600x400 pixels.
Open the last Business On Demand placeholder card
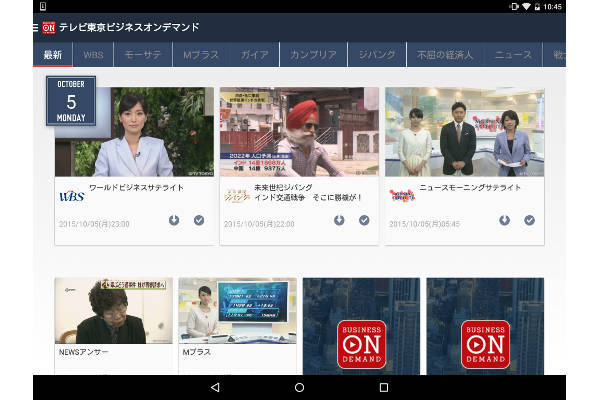pyautogui.click(x=485, y=327)
